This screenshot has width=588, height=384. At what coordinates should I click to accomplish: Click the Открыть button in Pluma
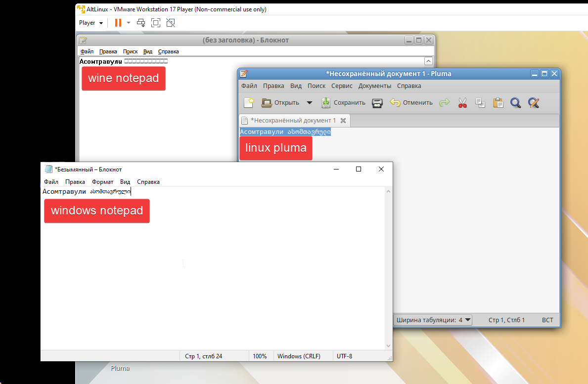tap(280, 103)
